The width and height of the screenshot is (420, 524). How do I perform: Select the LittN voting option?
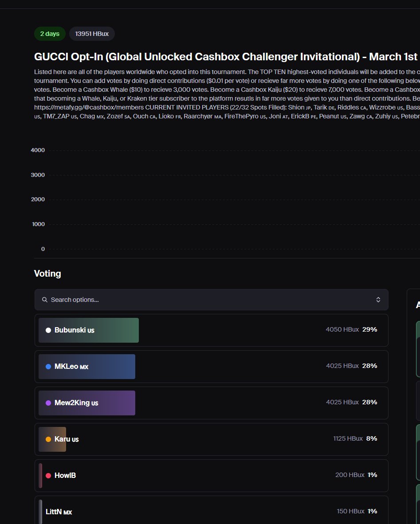(x=212, y=511)
